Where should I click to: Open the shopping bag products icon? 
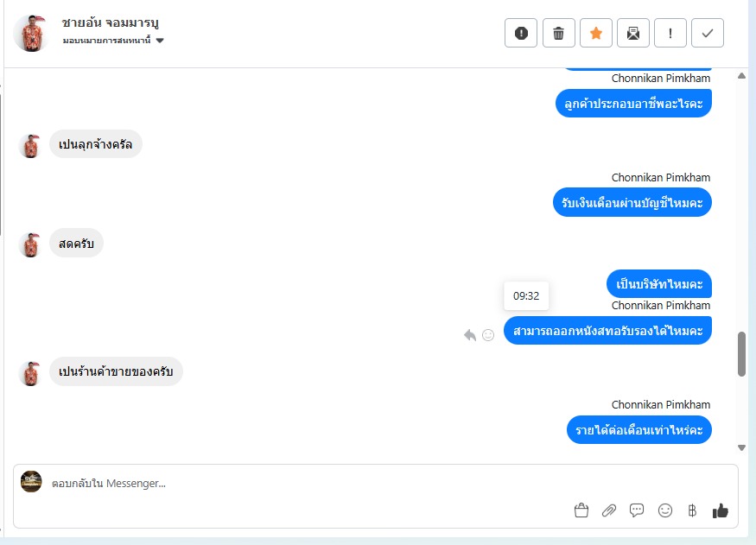tap(581, 510)
